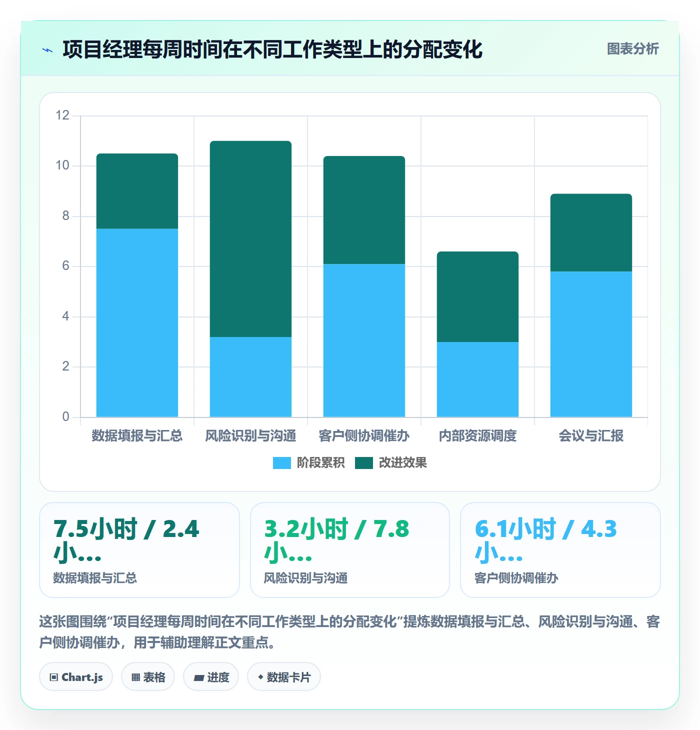700x730 pixels.
Task: Select the 数据卡片 tag chip
Action: [284, 677]
